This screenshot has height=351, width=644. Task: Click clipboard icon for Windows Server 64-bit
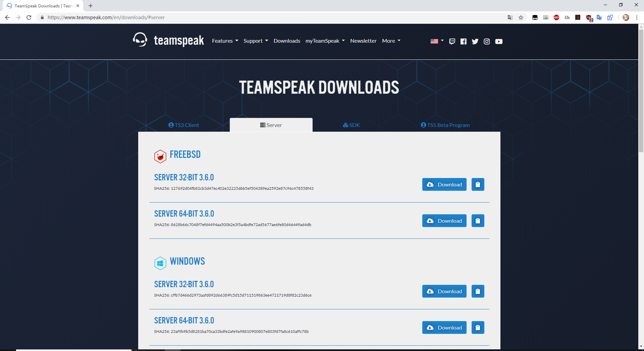(478, 327)
